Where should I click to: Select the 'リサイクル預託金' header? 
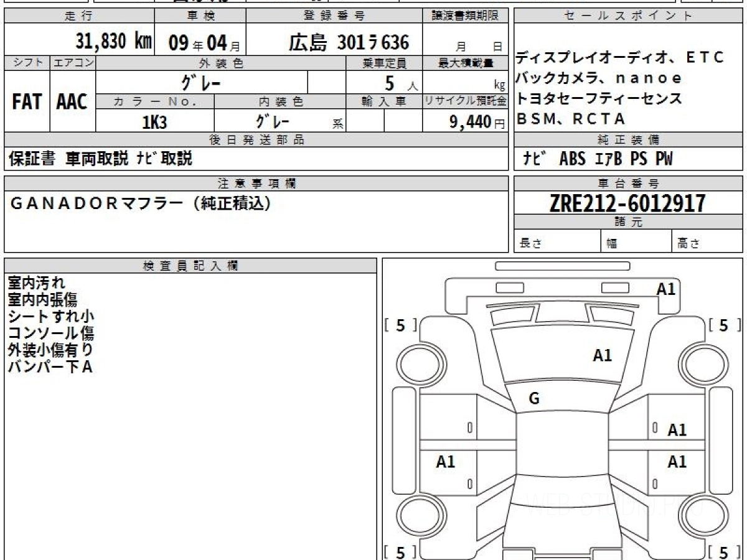click(x=466, y=101)
